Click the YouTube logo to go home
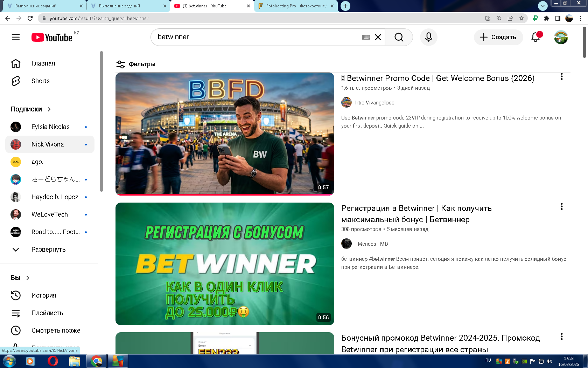This screenshot has width=588, height=368. coord(52,38)
